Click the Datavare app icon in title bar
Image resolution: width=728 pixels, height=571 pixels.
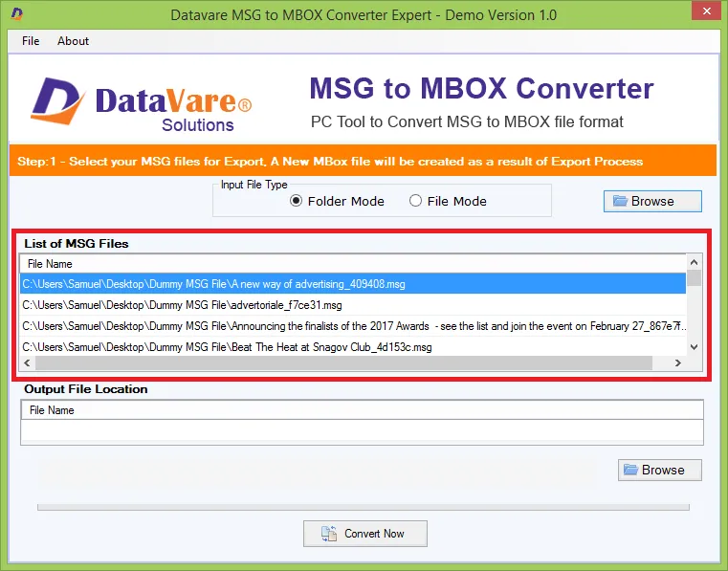coord(16,14)
